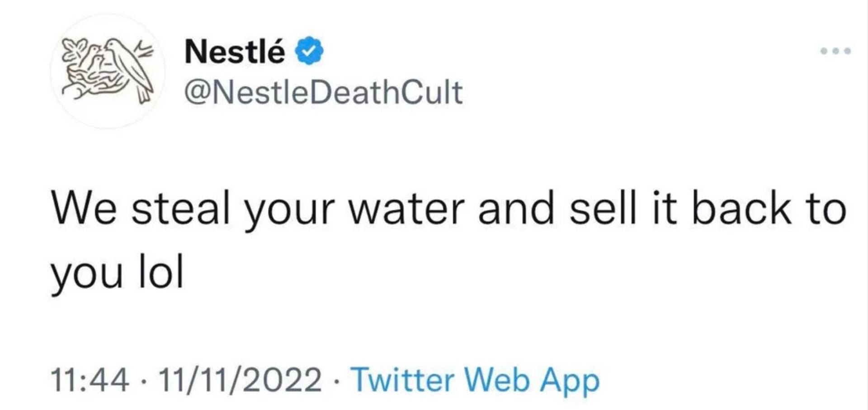Click the blue verified checkmark badge

[x=309, y=51]
